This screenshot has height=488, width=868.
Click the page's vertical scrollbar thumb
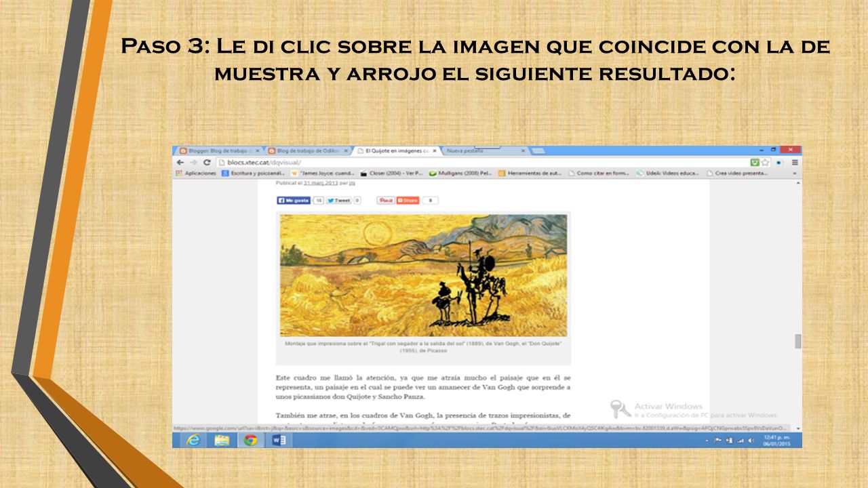point(798,341)
